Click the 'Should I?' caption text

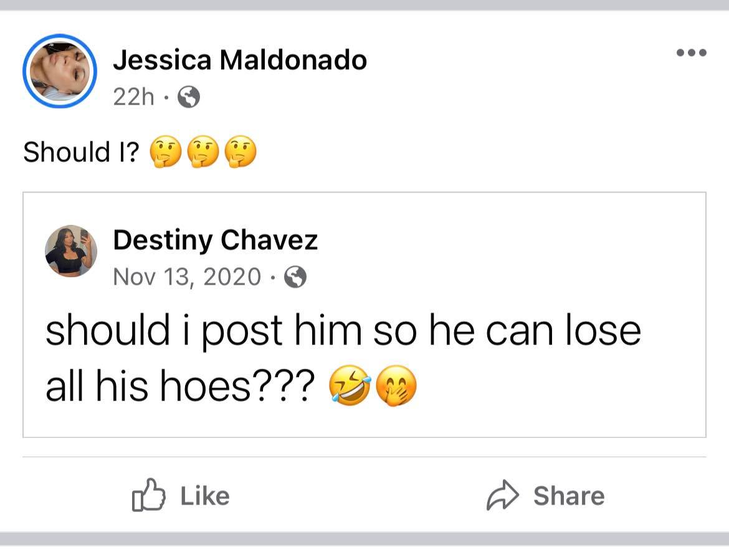pos(82,153)
